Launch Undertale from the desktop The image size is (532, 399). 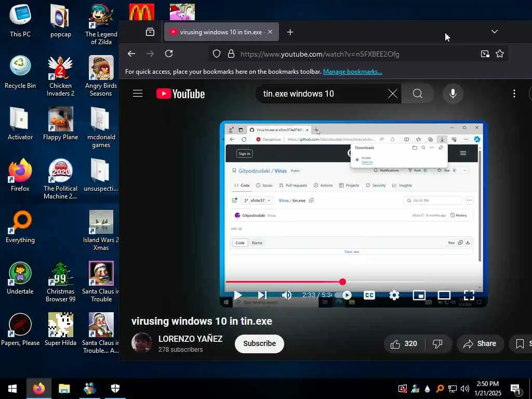coord(20,278)
